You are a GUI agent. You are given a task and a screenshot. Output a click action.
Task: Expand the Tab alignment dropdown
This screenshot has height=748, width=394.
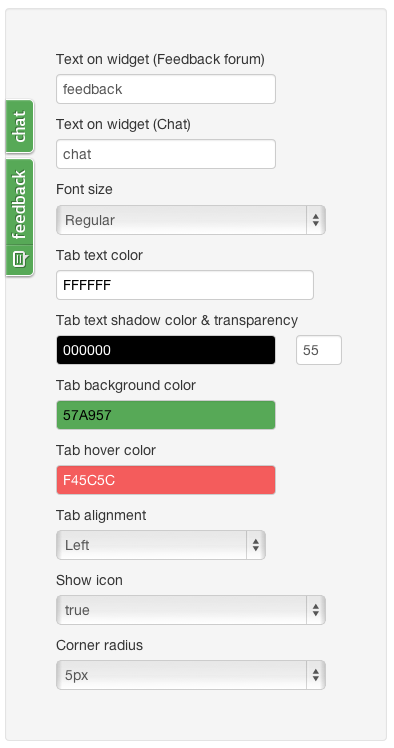(161, 545)
